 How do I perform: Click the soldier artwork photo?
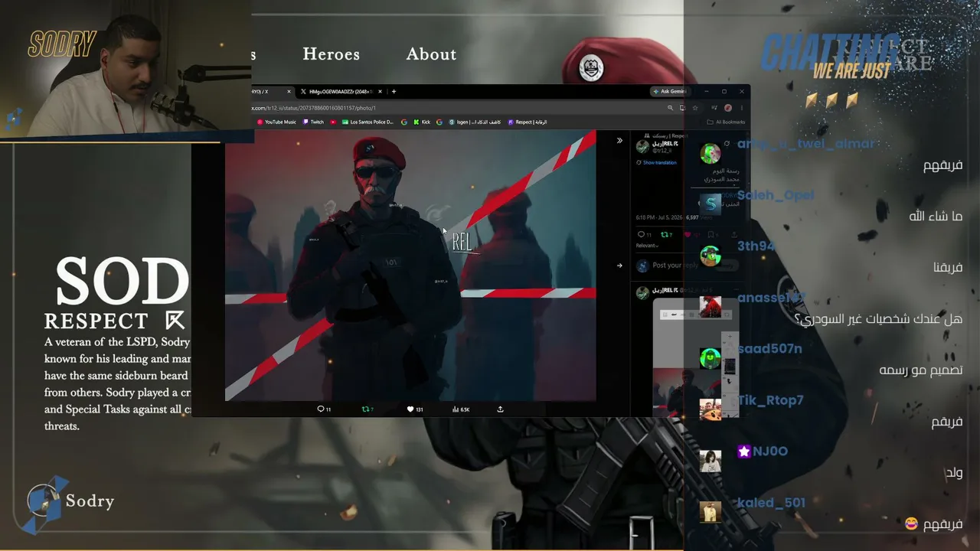click(x=410, y=265)
